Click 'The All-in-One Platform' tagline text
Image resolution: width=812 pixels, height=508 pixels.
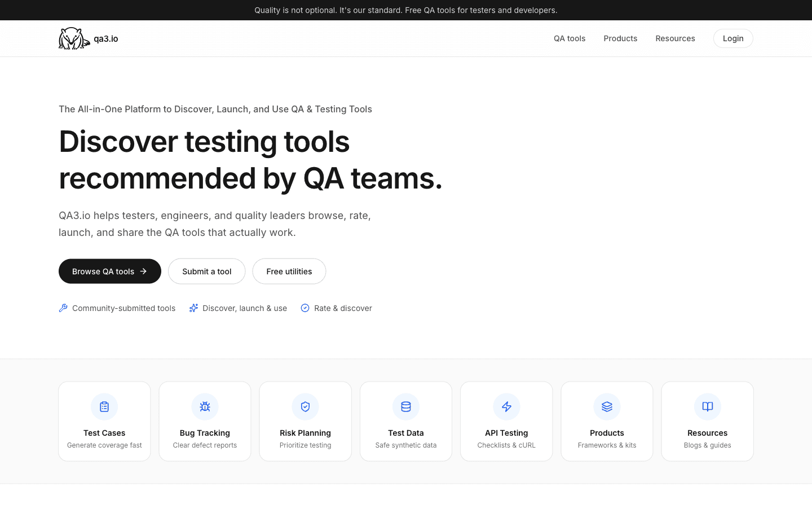[x=215, y=109]
